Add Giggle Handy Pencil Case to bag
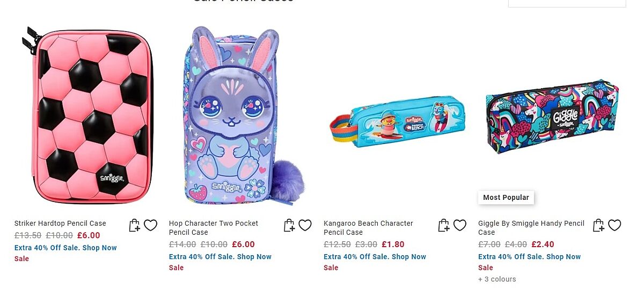The image size is (644, 303). [x=598, y=226]
